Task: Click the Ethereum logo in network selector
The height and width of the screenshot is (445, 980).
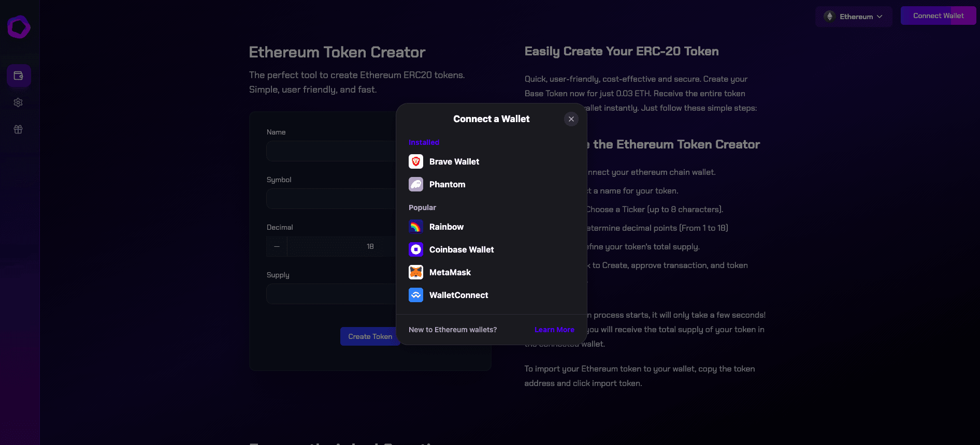Action: pos(829,17)
